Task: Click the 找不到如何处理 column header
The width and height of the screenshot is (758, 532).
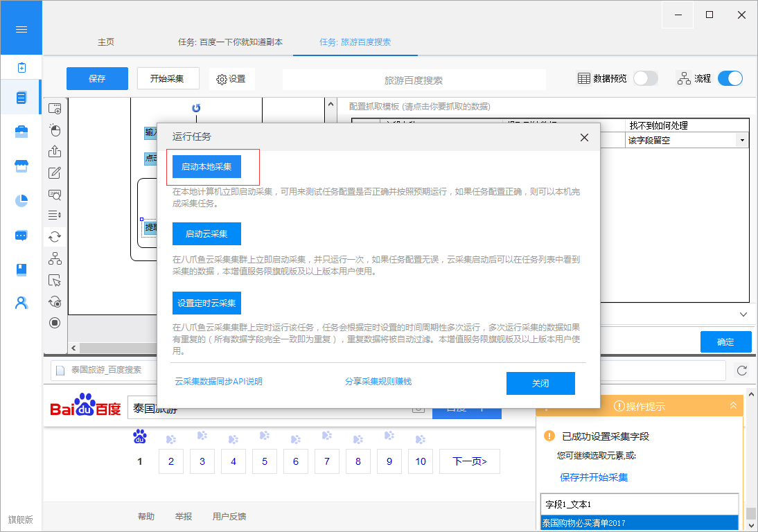Action: (x=687, y=125)
